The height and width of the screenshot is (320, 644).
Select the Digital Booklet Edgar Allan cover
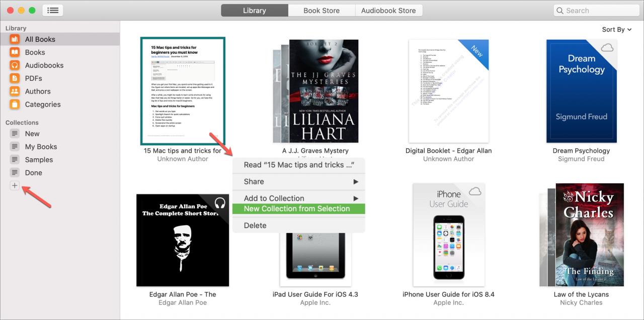(x=449, y=91)
